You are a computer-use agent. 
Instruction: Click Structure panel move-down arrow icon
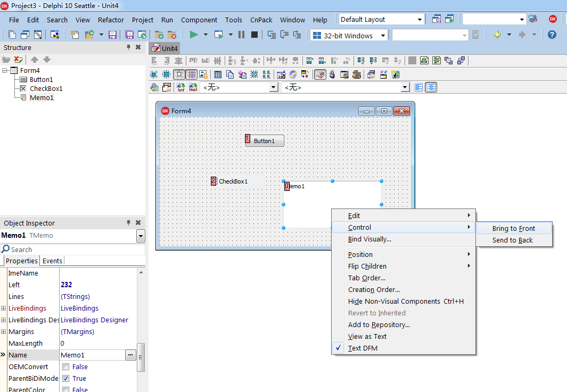pos(47,60)
